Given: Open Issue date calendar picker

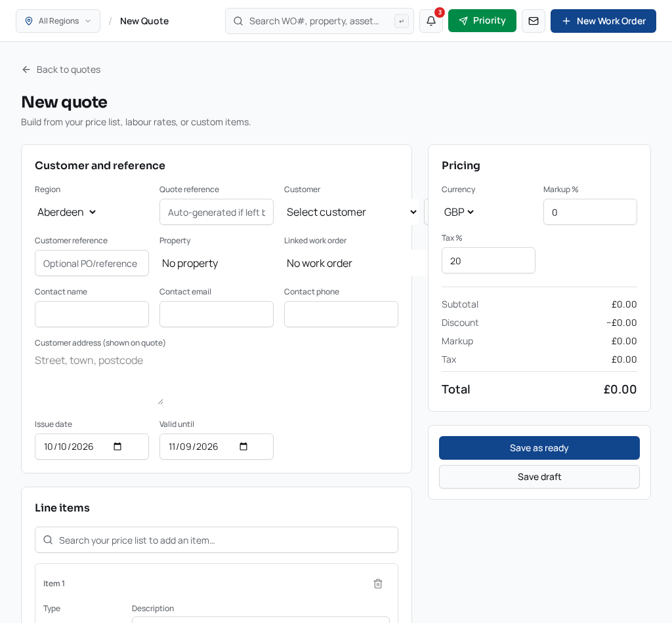Looking at the screenshot, I should (117, 447).
